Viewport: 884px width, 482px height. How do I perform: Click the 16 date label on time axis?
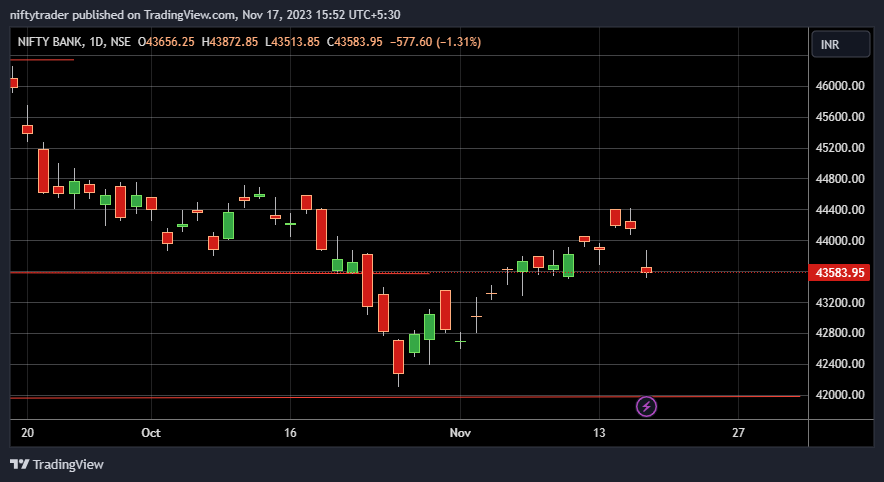pos(290,433)
